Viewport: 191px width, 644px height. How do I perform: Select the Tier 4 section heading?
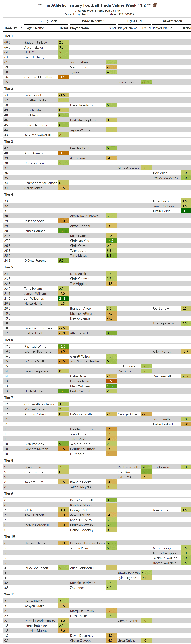pos(8,194)
